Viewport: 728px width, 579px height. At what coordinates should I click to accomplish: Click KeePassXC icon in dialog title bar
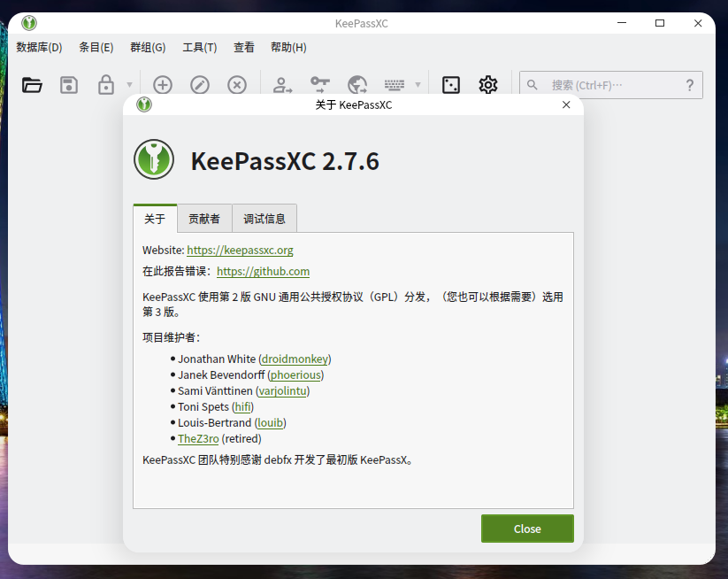point(144,104)
